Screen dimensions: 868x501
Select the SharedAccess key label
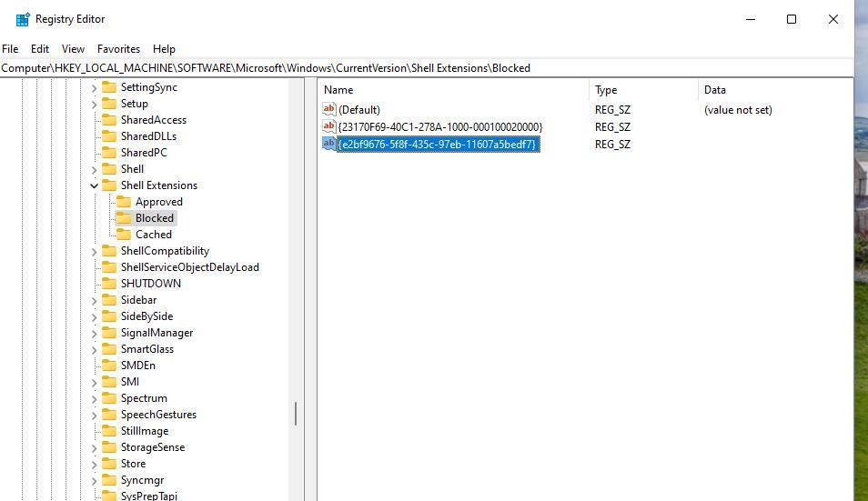[x=154, y=119]
